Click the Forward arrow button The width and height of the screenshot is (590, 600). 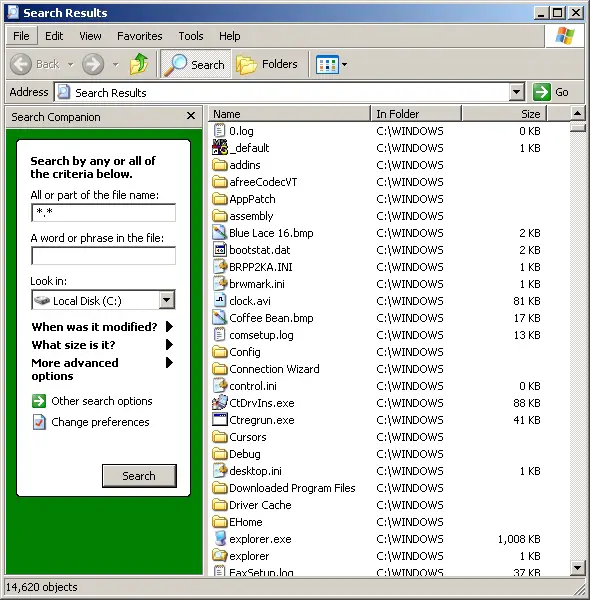[93, 64]
